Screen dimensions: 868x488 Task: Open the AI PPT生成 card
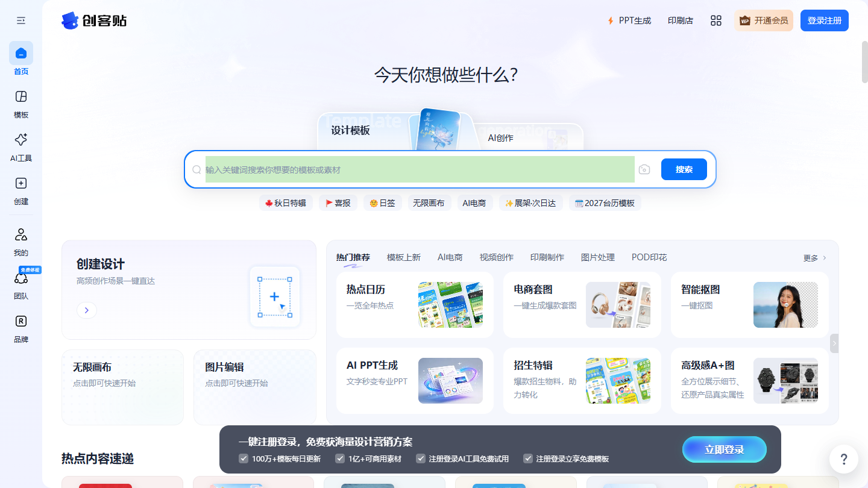click(415, 381)
